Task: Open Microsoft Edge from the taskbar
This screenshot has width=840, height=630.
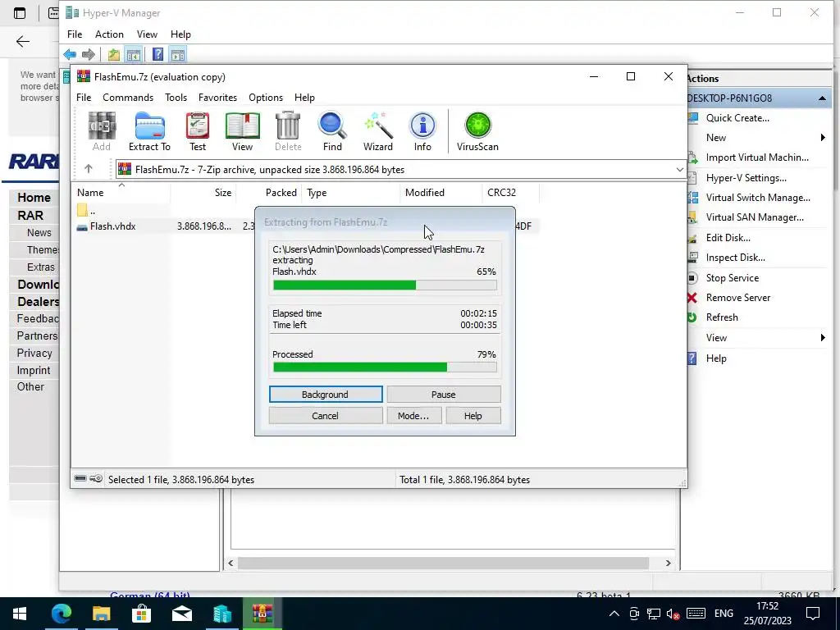Action: coord(61,614)
